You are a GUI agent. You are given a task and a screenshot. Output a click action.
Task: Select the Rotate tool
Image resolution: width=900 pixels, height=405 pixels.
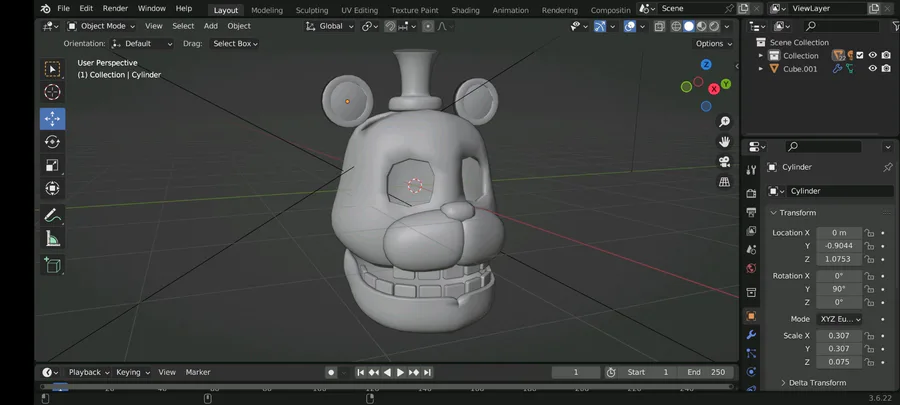[x=52, y=142]
